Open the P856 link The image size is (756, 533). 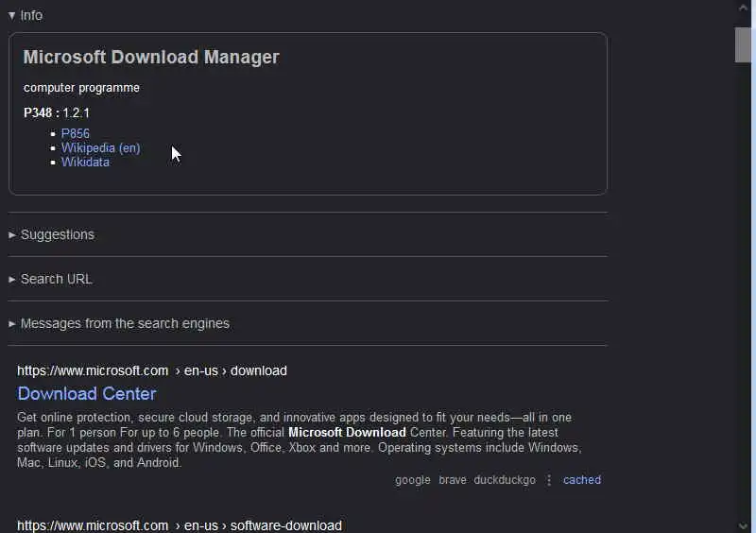point(76,133)
